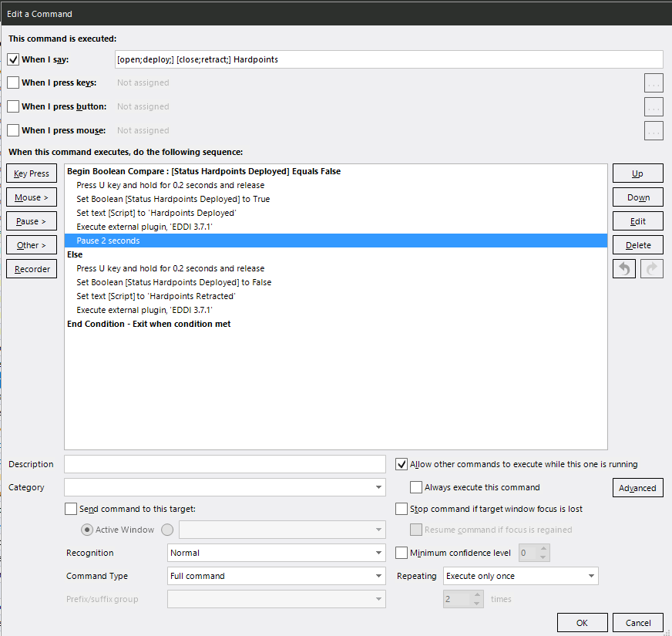Select 'Set Boolean [Status Hardpoints Deployed] to False'
The width and height of the screenshot is (672, 636).
336,282
